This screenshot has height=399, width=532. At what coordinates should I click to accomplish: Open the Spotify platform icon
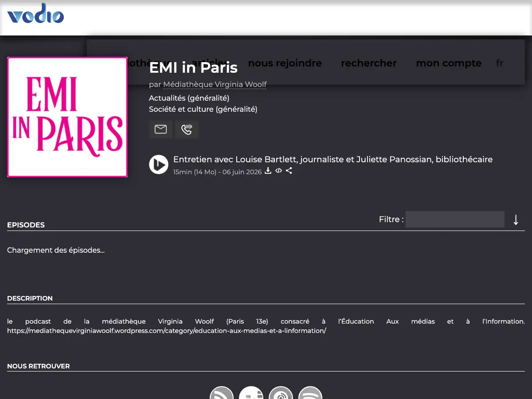point(310,393)
